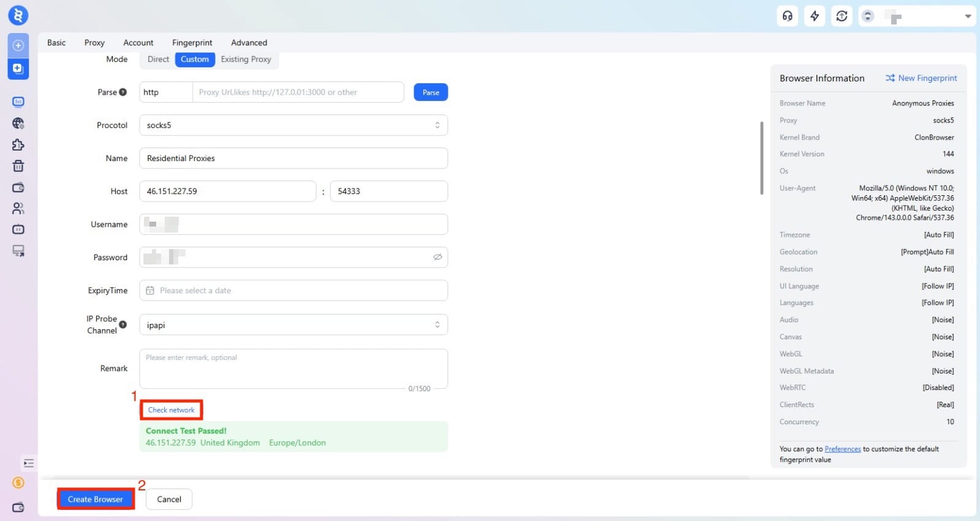Screen dimensions: 980x521
Task: Click the 'Europe/London' timezone text
Action: (297, 443)
